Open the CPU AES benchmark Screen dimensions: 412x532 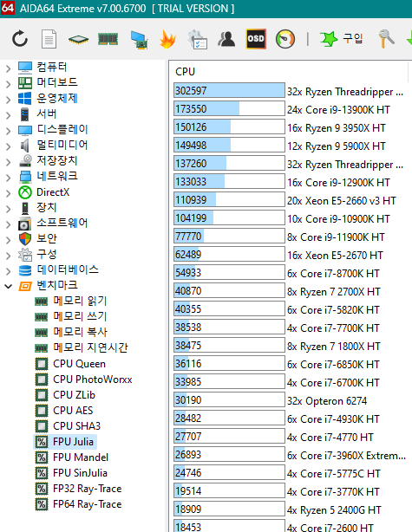(x=73, y=411)
